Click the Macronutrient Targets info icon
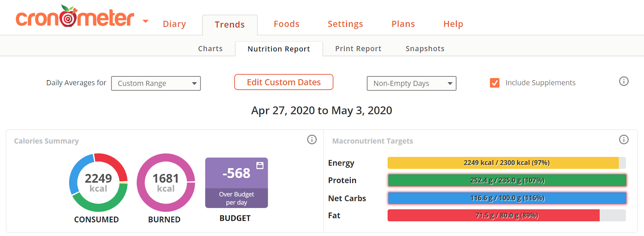Screen dimensions: 644x236 tap(623, 140)
